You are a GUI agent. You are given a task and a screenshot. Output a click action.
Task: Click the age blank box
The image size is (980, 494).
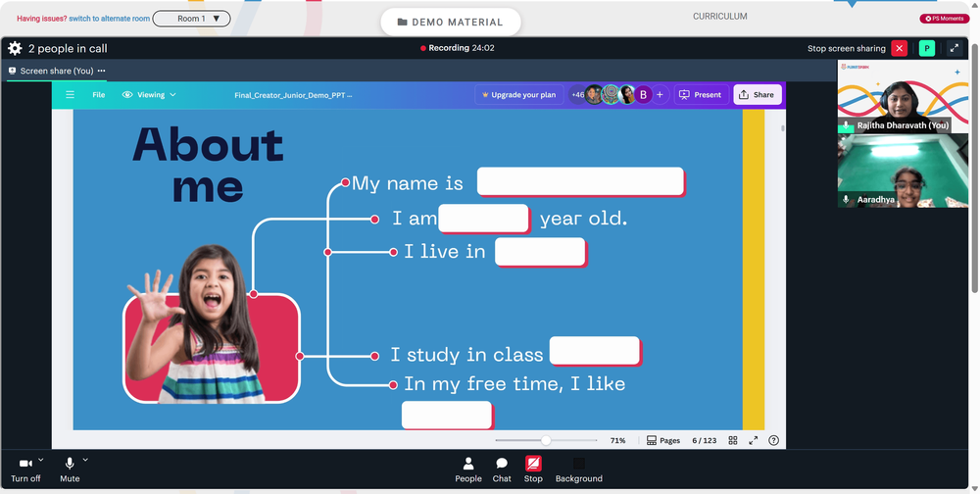pos(484,219)
